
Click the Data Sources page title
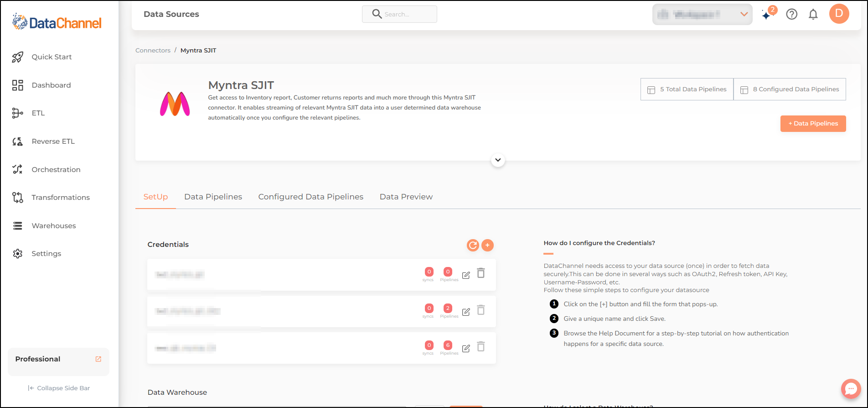click(171, 14)
